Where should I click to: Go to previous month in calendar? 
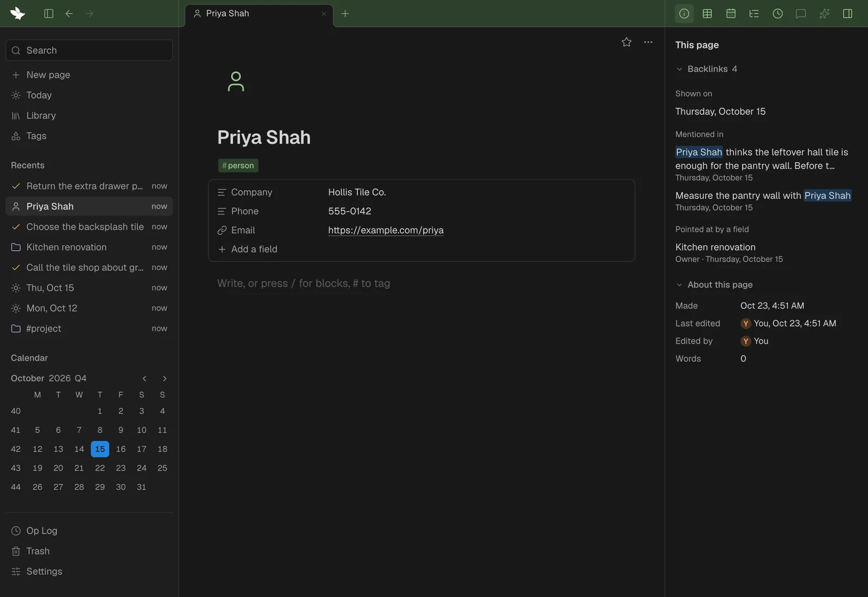pyautogui.click(x=144, y=378)
